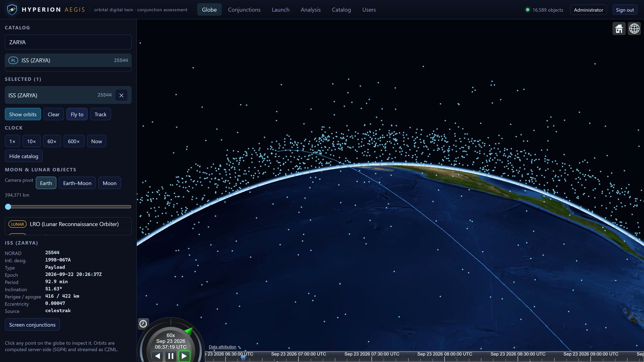Click the celestrak source value
Screen dimensions: 644x362
point(58,311)
